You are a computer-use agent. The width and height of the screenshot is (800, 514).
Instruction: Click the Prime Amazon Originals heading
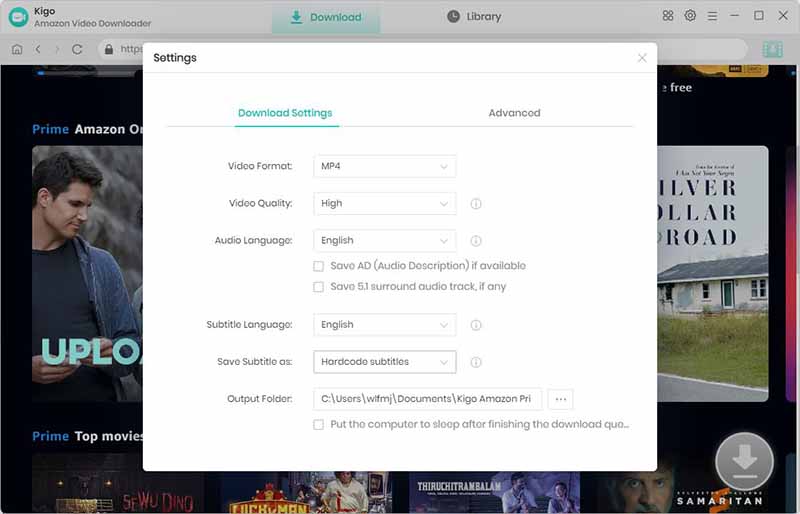click(87, 129)
